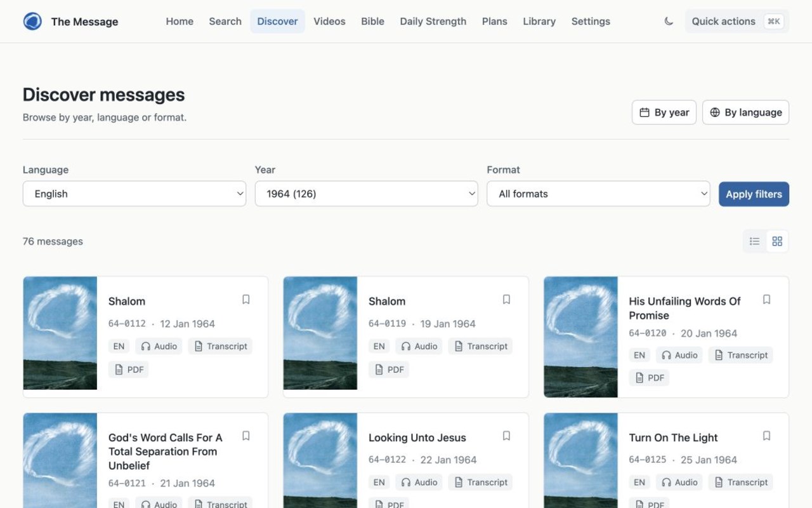This screenshot has height=508, width=812.
Task: Open Shalom 64-0119 thumbnail image
Action: click(x=320, y=333)
